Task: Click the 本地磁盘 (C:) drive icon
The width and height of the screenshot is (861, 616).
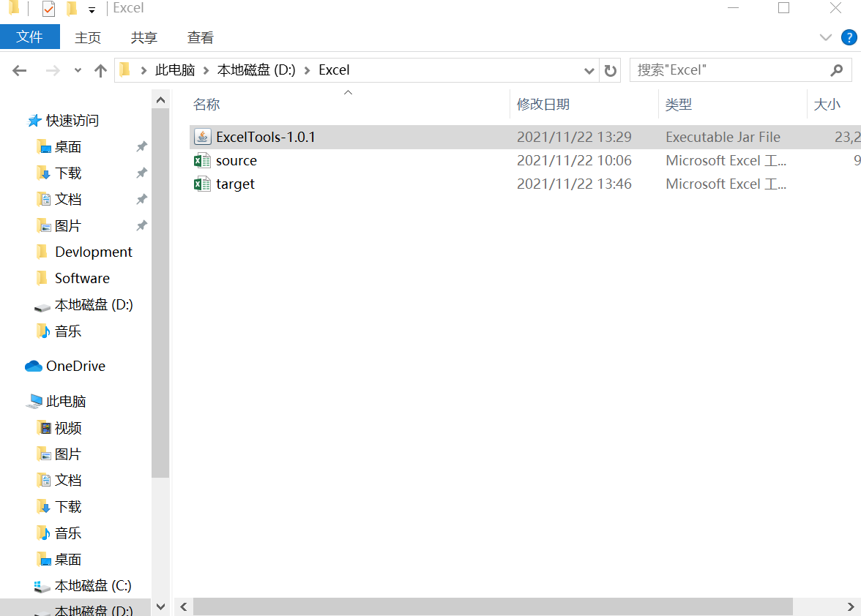Action: click(x=42, y=587)
